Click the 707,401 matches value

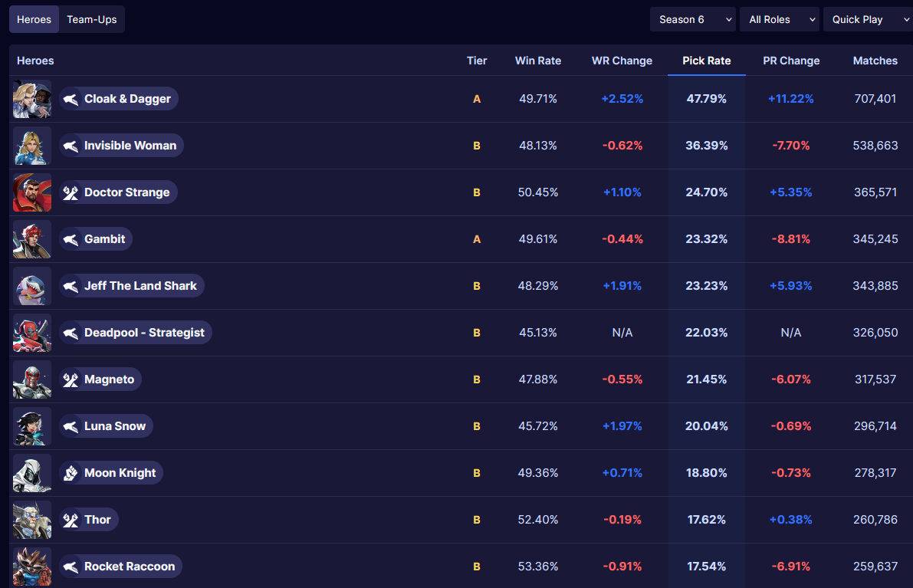[875, 99]
